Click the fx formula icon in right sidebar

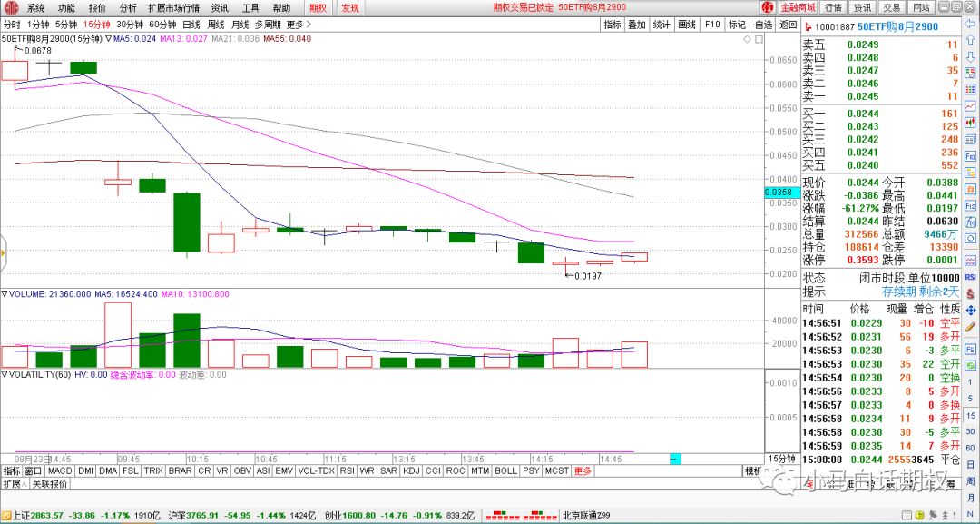coord(971,222)
